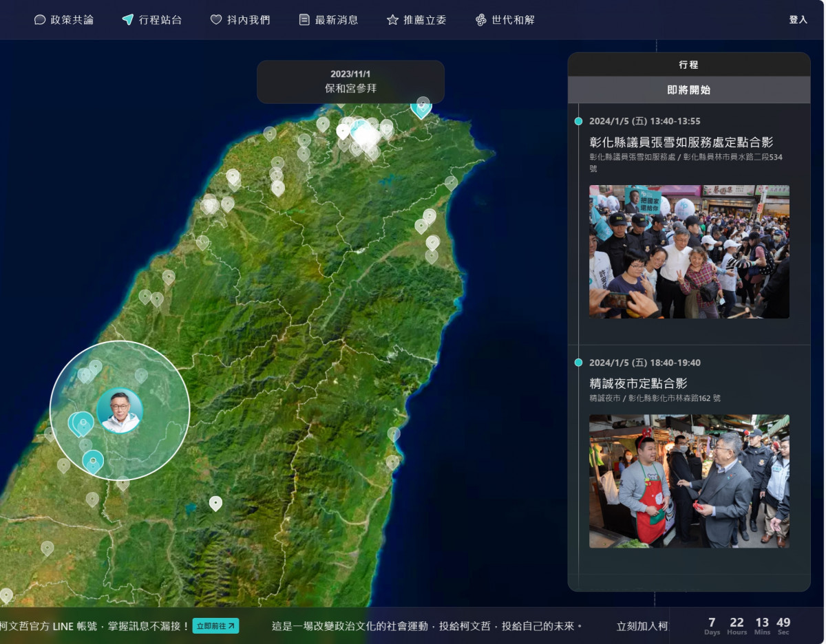Viewport: 826px width, 644px height.
Task: Open the 彰化縣議員張雪如服務處 event photo
Action: (x=689, y=251)
